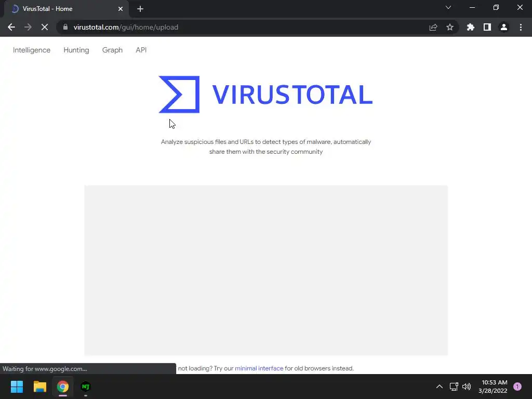This screenshot has height=399, width=532.
Task: Open the notification badge
Action: 517,387
